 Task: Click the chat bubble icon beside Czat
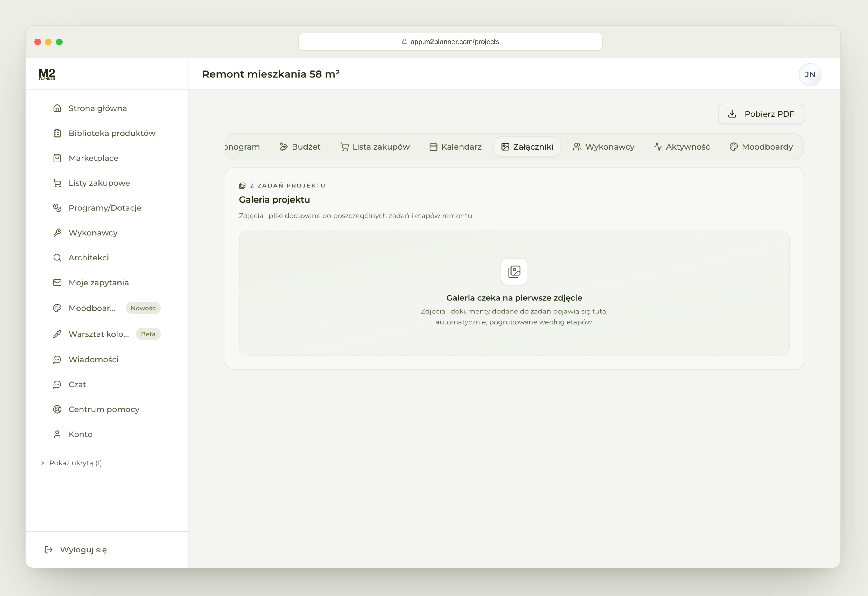pos(57,385)
